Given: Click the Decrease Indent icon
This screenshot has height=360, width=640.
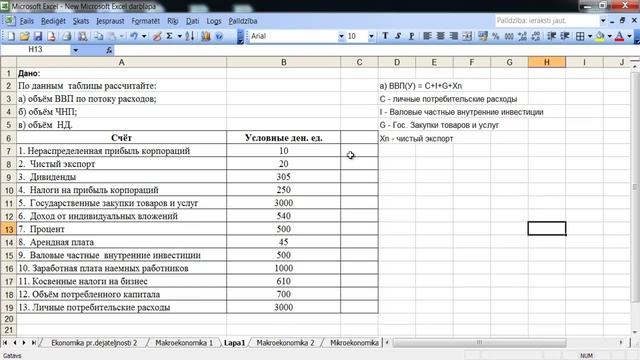Looking at the screenshot, I should pos(551,36).
